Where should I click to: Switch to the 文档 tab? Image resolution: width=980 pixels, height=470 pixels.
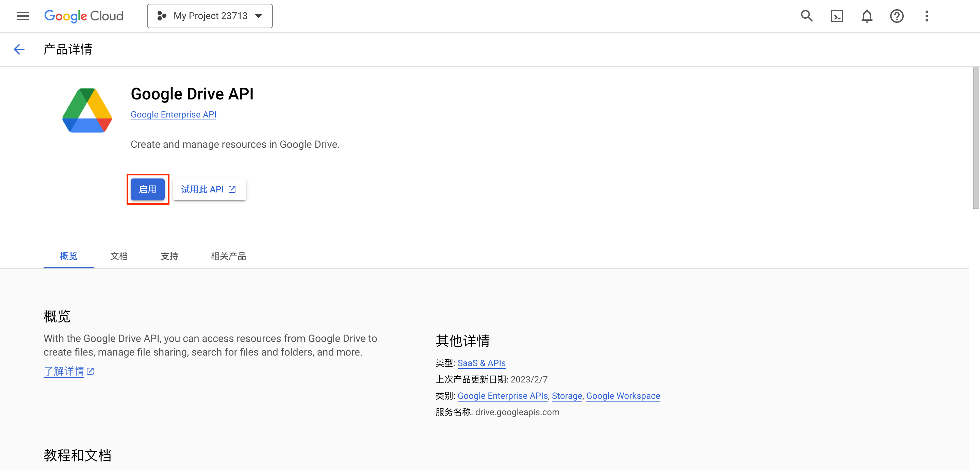119,256
